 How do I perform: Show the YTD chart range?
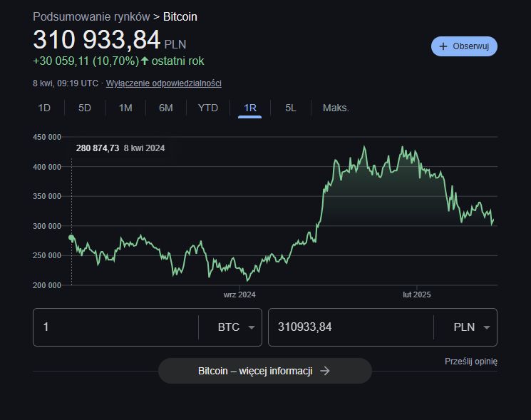pos(208,108)
